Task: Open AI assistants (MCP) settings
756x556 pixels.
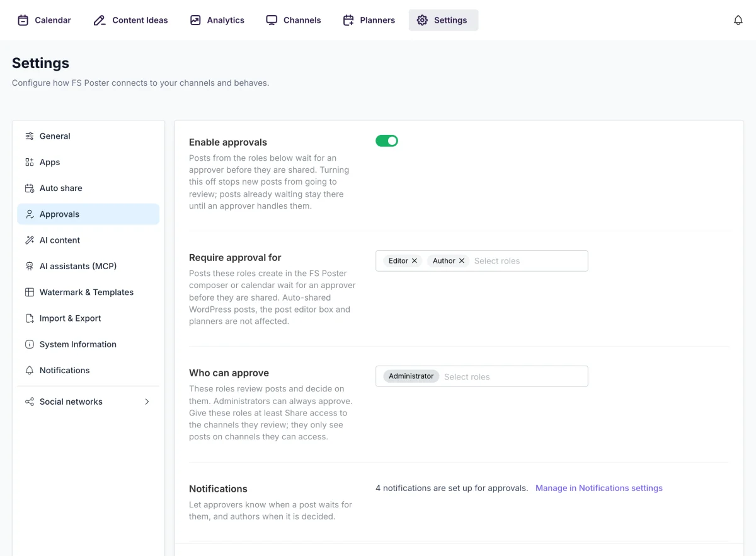Action: (x=88, y=266)
